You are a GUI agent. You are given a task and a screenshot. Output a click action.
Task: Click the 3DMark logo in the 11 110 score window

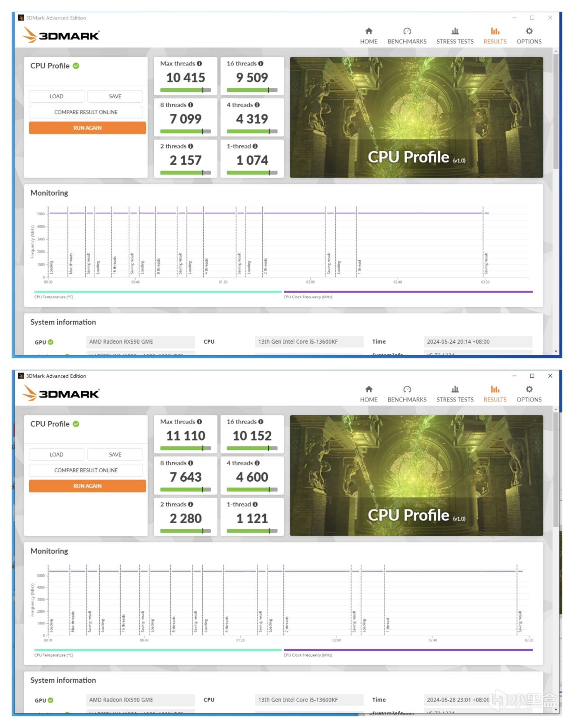(x=61, y=393)
